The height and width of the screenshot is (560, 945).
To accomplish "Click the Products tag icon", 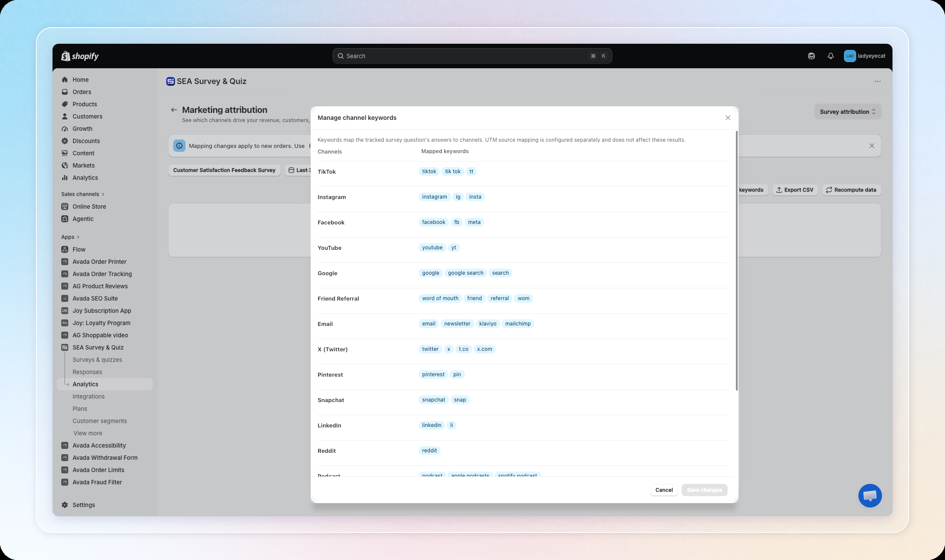I will pos(65,104).
